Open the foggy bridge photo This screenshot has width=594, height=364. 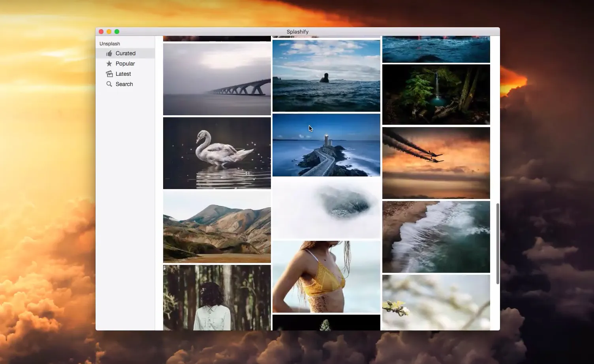[217, 79]
